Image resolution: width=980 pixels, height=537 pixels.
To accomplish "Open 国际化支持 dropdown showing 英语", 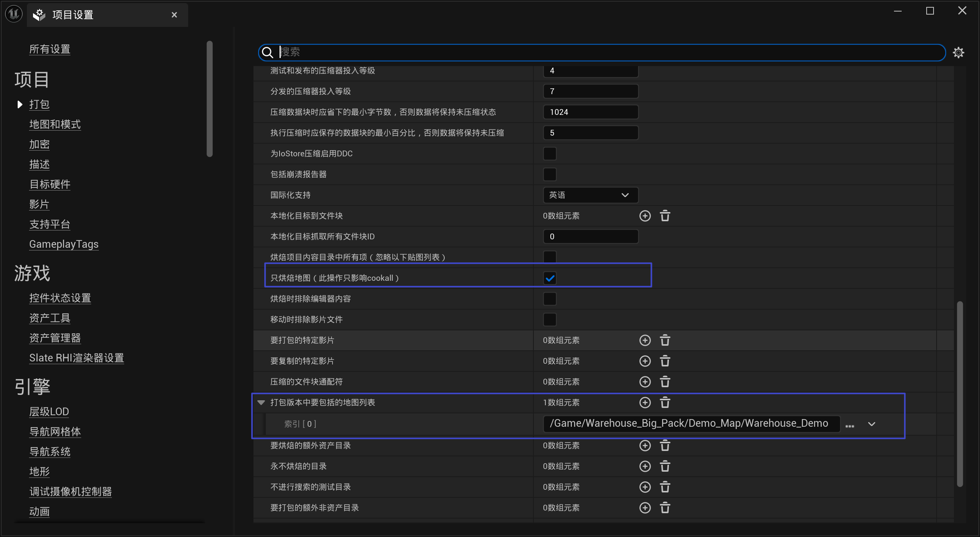I will [590, 195].
